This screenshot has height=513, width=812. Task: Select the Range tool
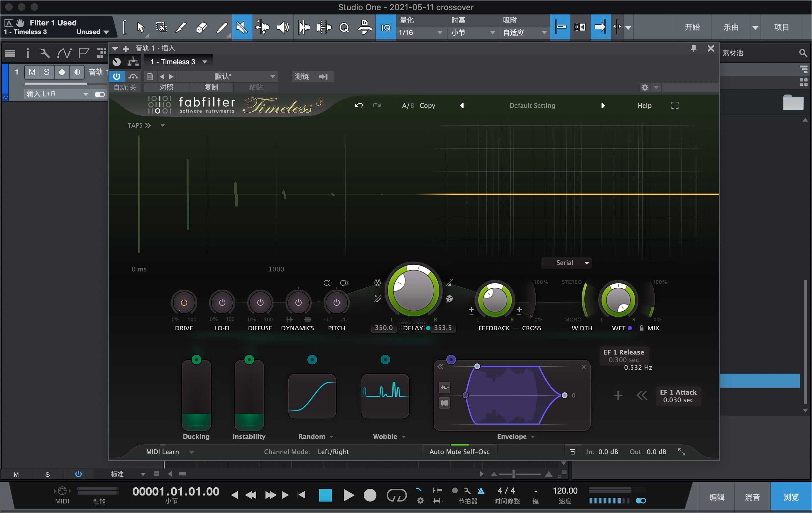(161, 27)
